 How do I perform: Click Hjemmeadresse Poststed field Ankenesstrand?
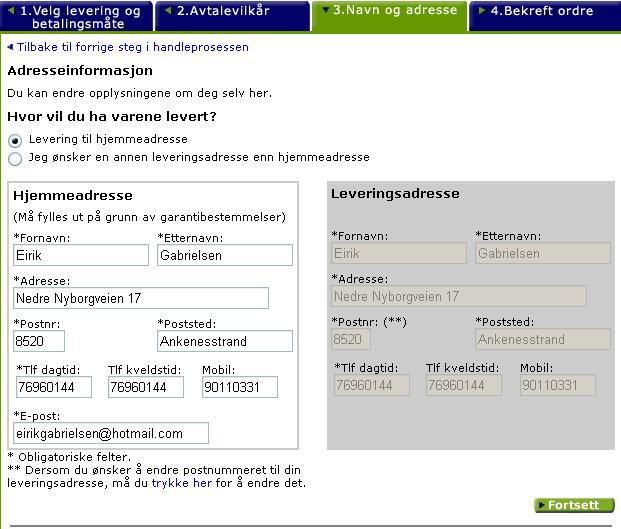click(225, 341)
